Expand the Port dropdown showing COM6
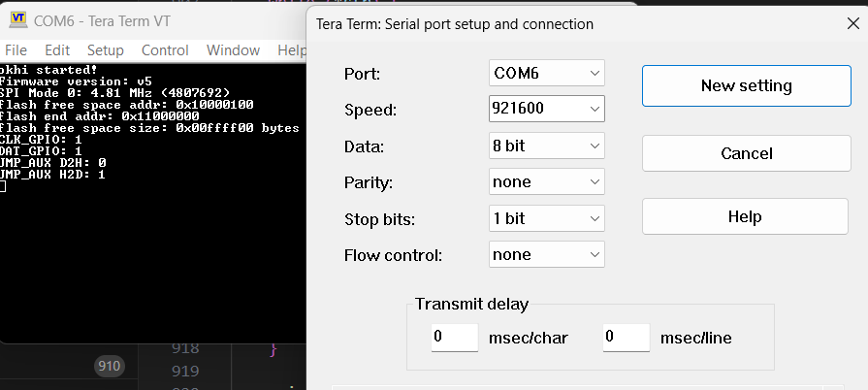 coord(546,73)
